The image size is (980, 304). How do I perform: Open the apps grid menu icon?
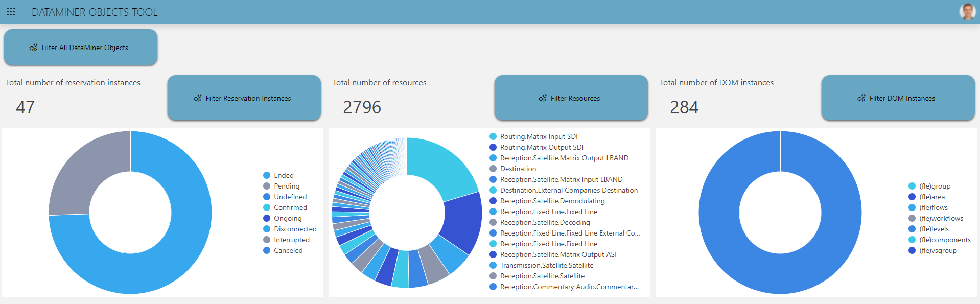(11, 12)
